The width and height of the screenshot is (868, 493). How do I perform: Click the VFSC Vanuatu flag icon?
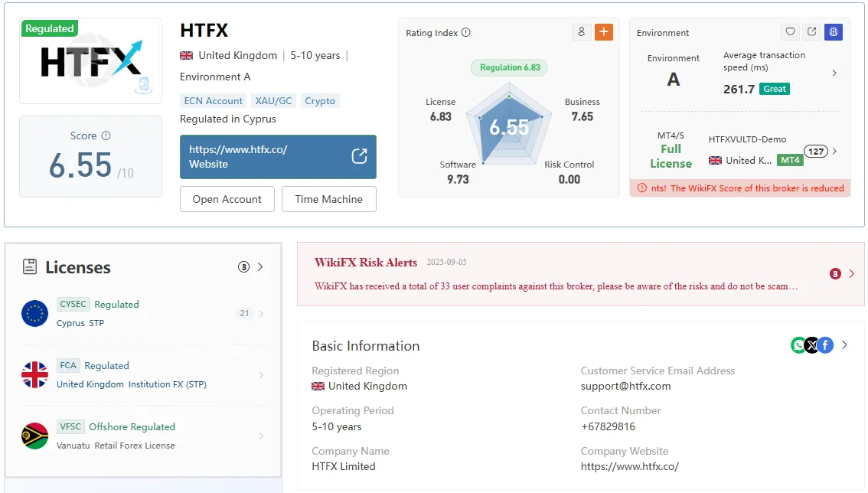35,436
